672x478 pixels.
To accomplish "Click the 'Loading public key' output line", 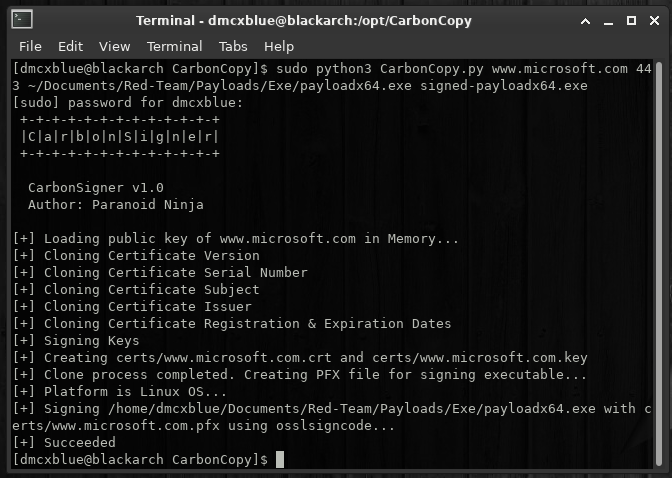I will 235,239.
